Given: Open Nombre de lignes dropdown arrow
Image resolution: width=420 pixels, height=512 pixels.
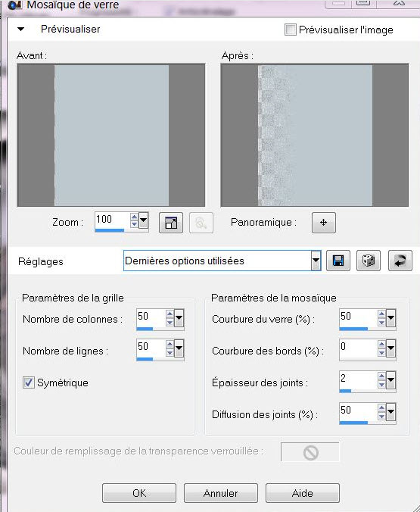Looking at the screenshot, I should [x=179, y=348].
